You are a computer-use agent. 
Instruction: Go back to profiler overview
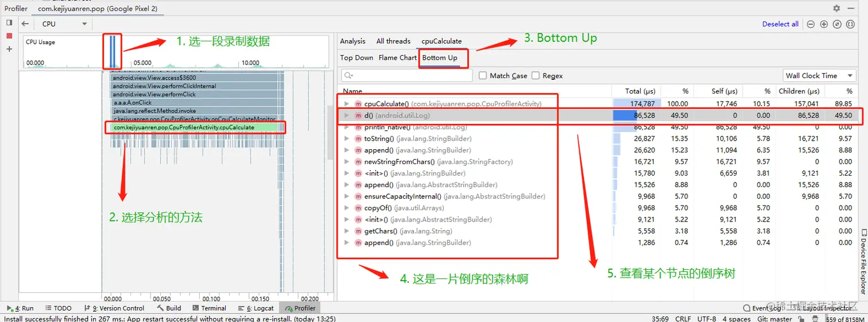point(25,24)
